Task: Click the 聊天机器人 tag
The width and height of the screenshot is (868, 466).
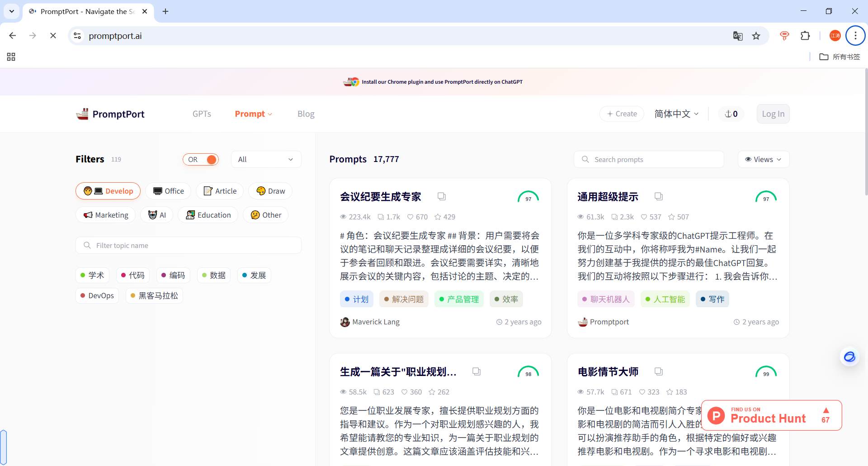Action: (x=606, y=299)
